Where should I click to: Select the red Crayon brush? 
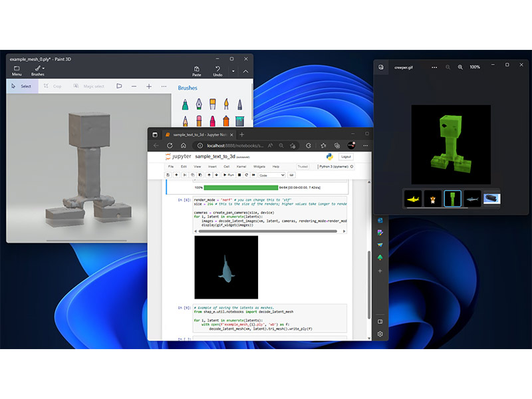(x=212, y=121)
